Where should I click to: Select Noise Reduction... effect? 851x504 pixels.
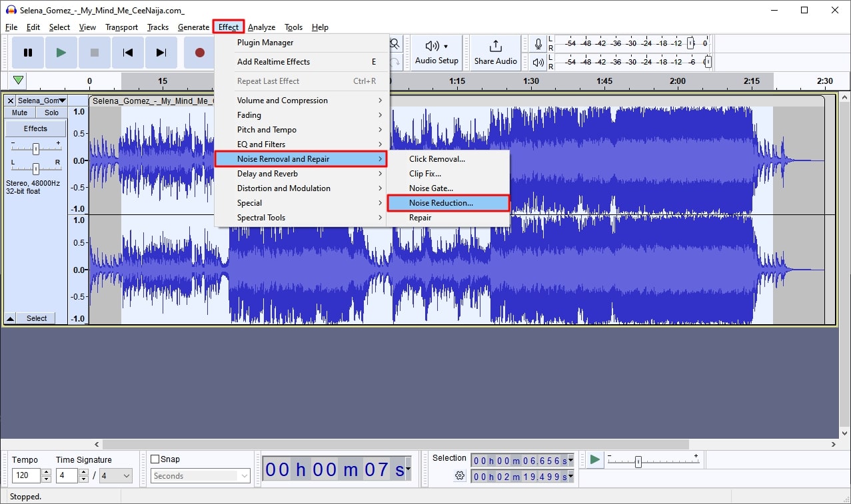click(x=448, y=203)
